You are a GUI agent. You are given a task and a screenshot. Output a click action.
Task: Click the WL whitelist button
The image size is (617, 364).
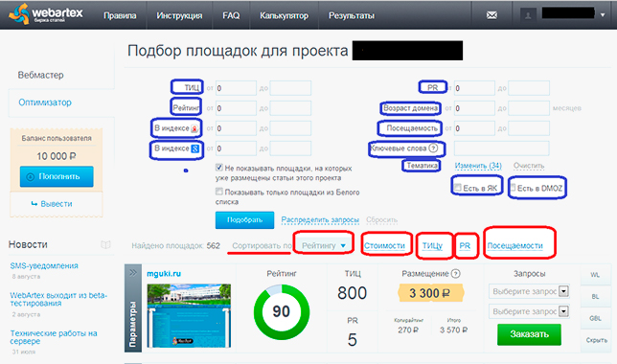[595, 275]
